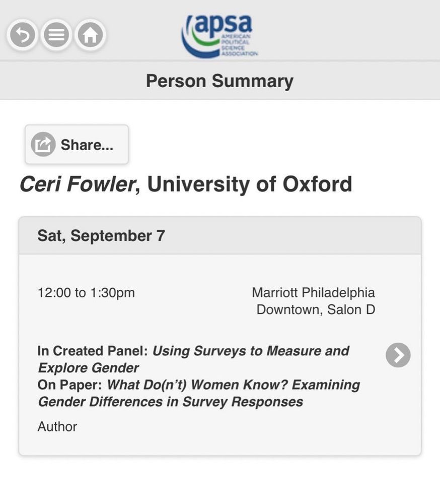This screenshot has width=440, height=504.
Task: Tap the Marriott Philadelphia Downtown location
Action: (x=313, y=292)
